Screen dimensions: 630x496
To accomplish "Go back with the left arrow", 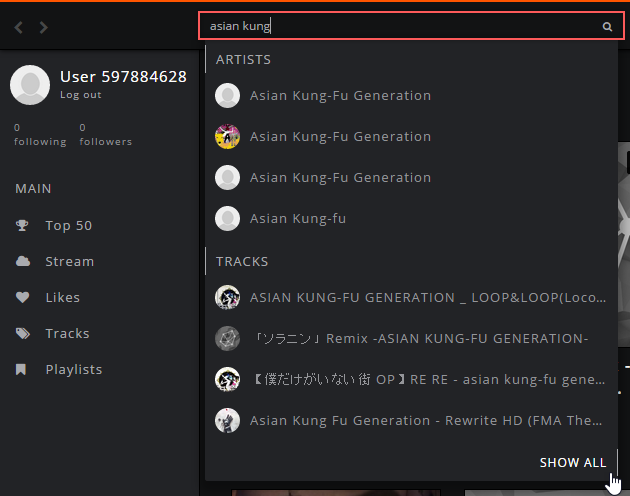I will (19, 28).
